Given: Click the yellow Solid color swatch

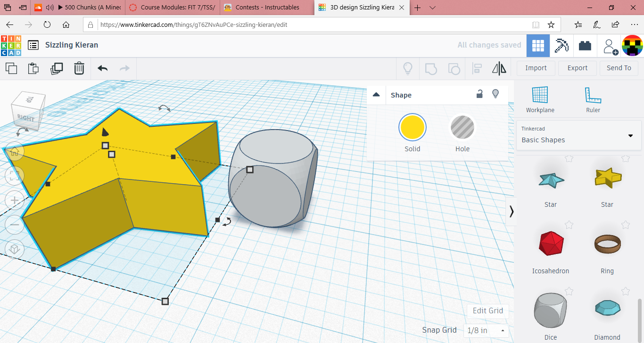Looking at the screenshot, I should pos(413,128).
